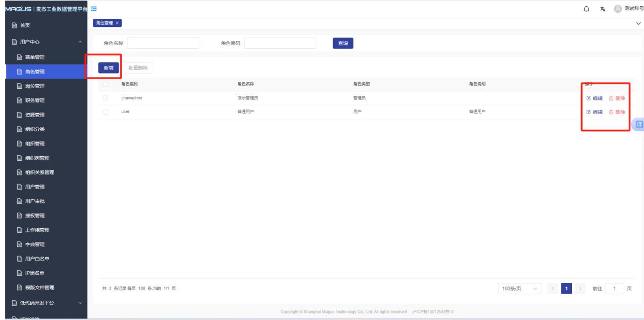The image size is (644, 320).
Task: Click the 查询 search button
Action: tap(343, 44)
